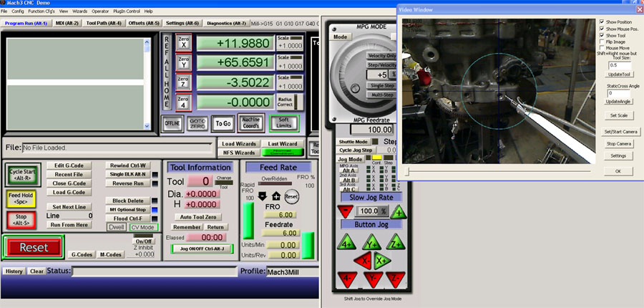Click the OFFLINE button

[172, 123]
